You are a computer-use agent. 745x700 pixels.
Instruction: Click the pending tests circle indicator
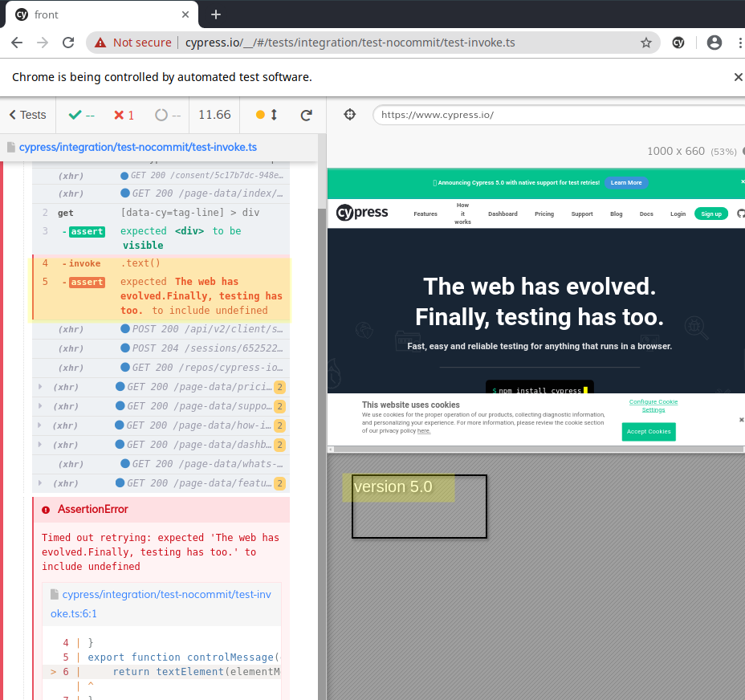click(167, 115)
